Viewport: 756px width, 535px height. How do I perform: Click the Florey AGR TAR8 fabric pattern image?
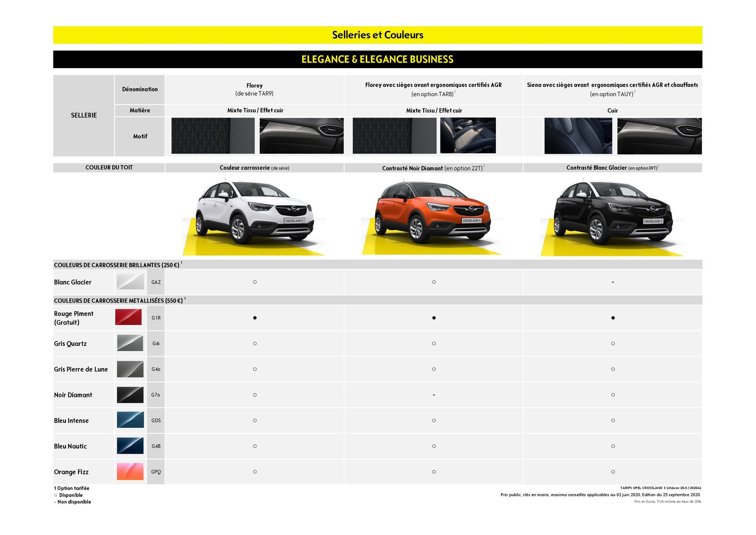click(394, 136)
